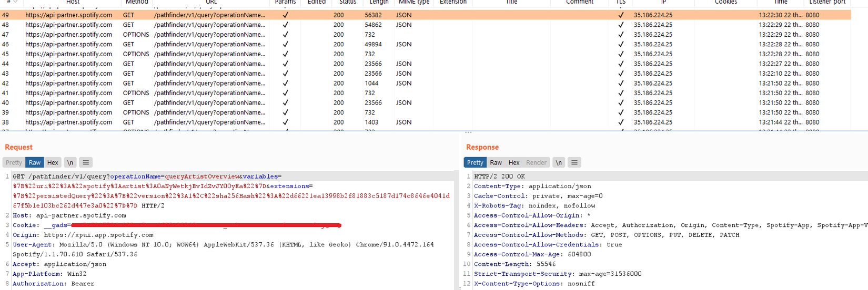This screenshot has height=290, width=868.
Task: Click TLS checkmark in row 42
Action: 621,83
